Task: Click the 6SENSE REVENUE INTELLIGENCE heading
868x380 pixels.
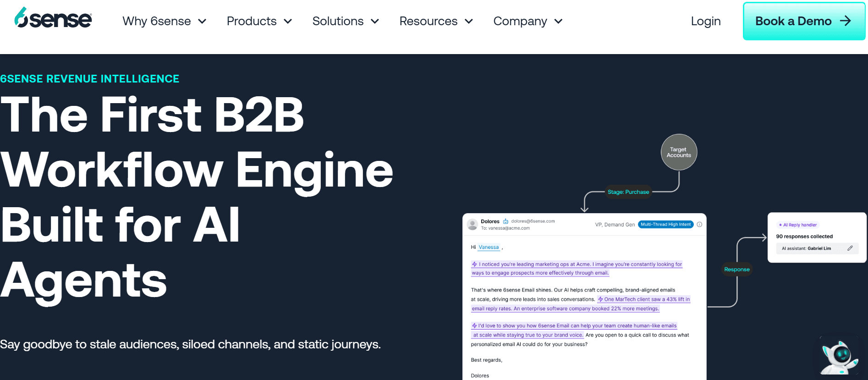Action: coord(90,79)
